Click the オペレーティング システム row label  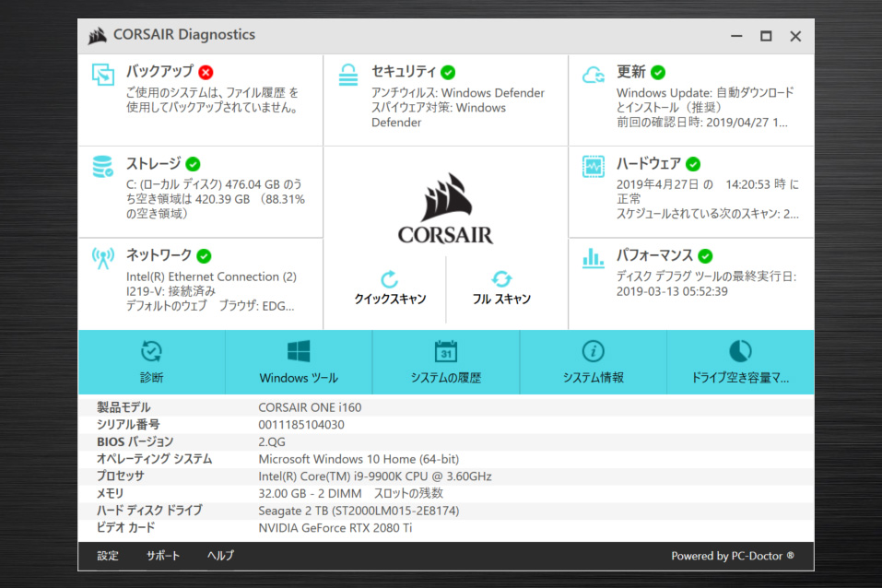click(x=155, y=459)
